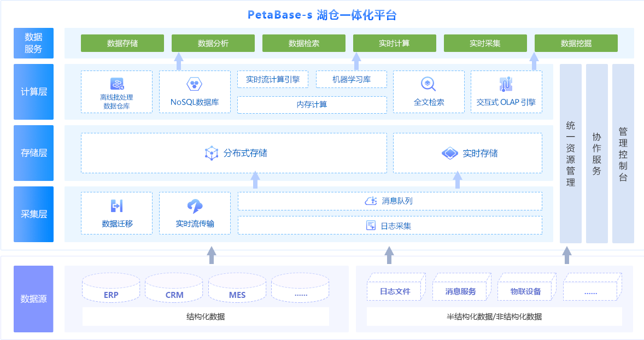The image size is (644, 340).
Task: Click the 交互式 OLAP 引擎 icon
Action: pos(506,84)
